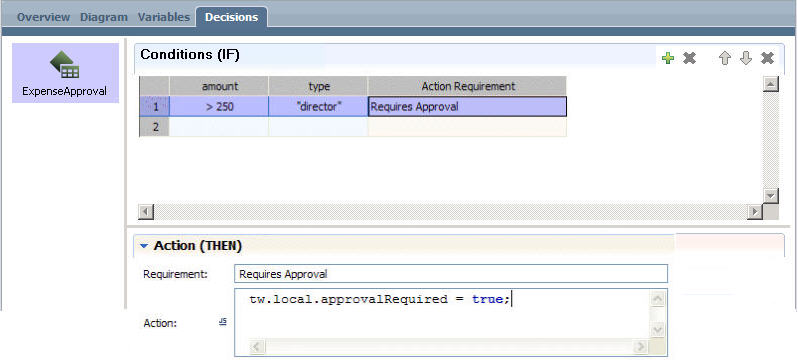Image resolution: width=798 pixels, height=361 pixels.
Task: Click Action editor scroll down arrow
Action: pyautogui.click(x=658, y=330)
